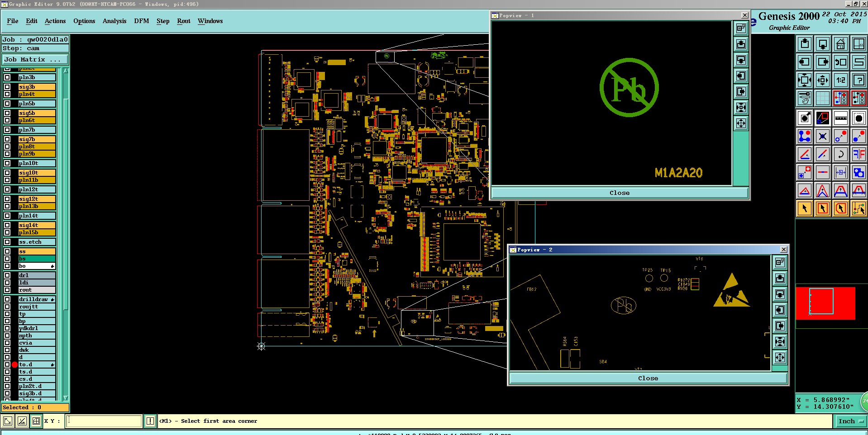
Task: Select the ruler measurement tool
Action: (841, 118)
